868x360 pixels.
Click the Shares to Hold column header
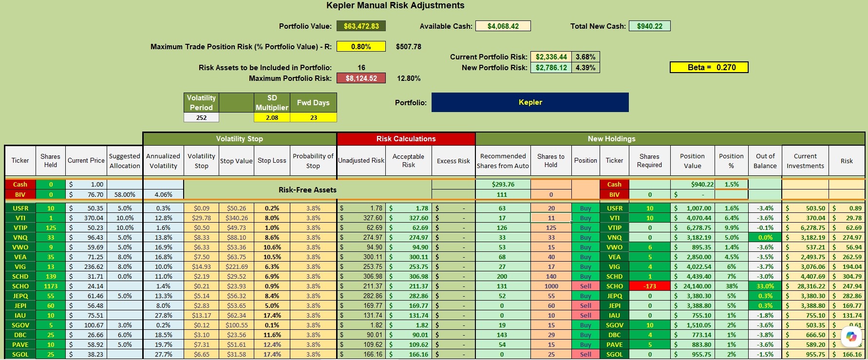(551, 161)
